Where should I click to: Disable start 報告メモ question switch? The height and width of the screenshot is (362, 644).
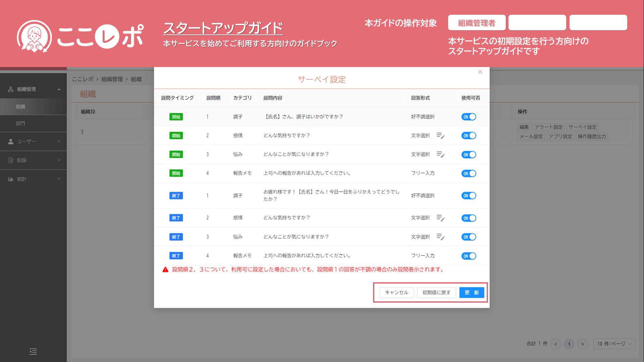[469, 174]
